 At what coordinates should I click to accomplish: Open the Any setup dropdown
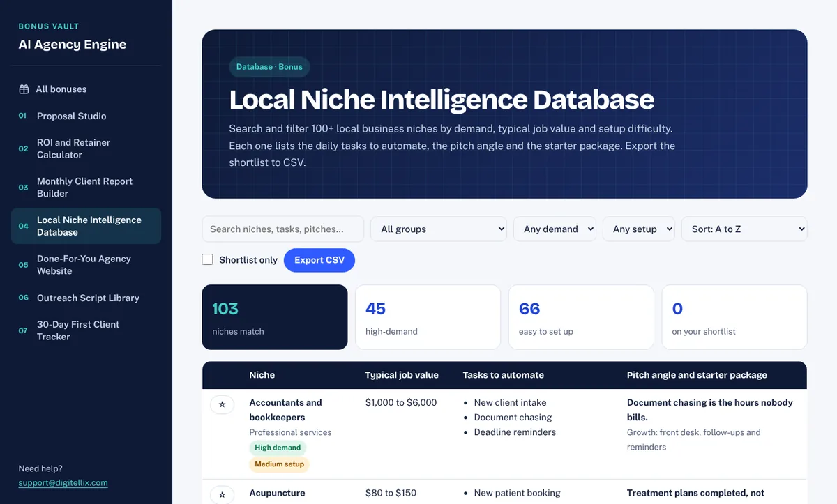[x=638, y=229]
